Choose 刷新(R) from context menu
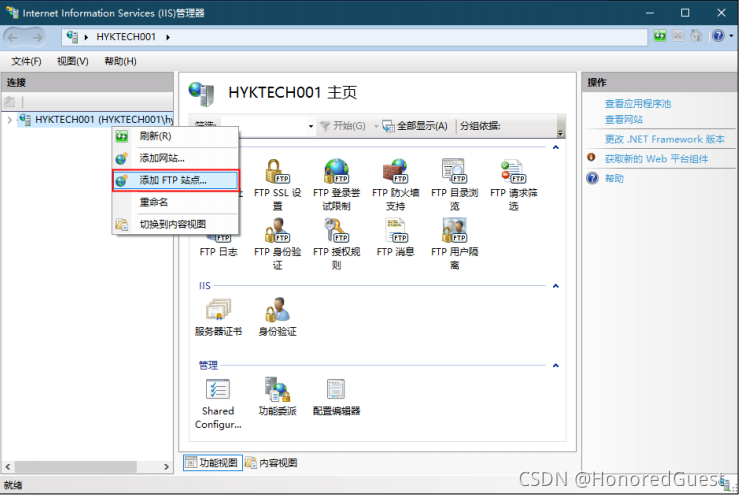The width and height of the screenshot is (740, 497). pyautogui.click(x=175, y=136)
